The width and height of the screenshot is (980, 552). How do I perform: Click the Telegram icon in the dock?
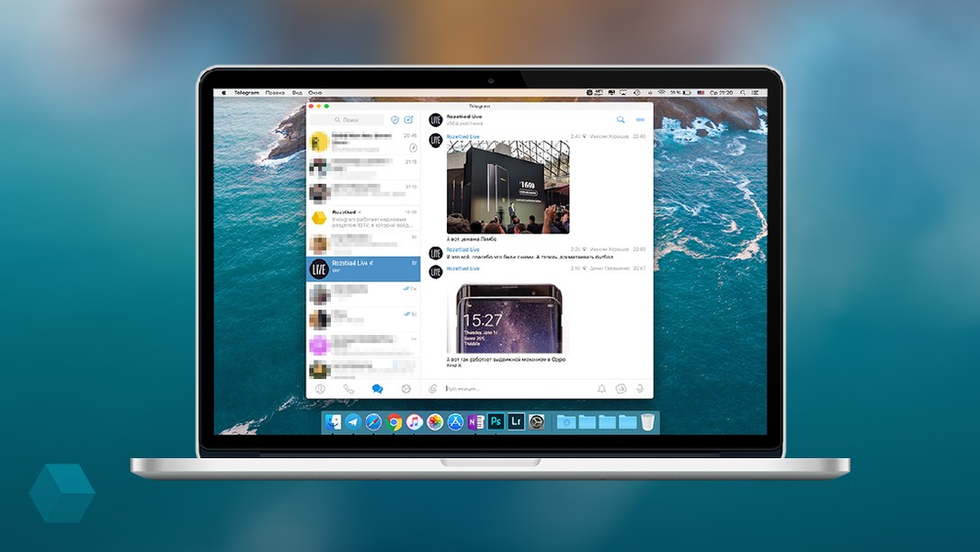point(353,422)
